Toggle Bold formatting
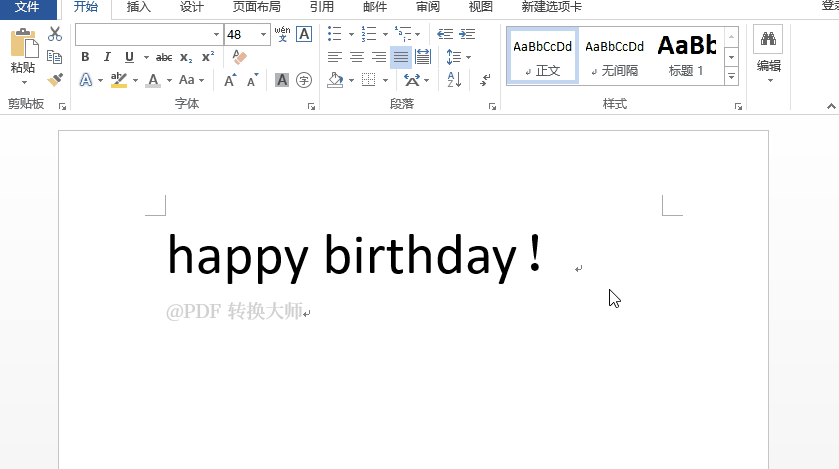This screenshot has height=469, width=839. [85, 57]
